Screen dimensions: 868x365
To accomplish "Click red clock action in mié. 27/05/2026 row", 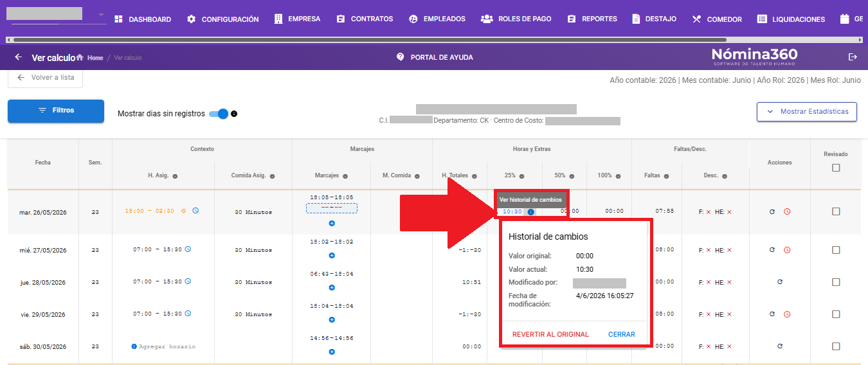I will pos(787,250).
